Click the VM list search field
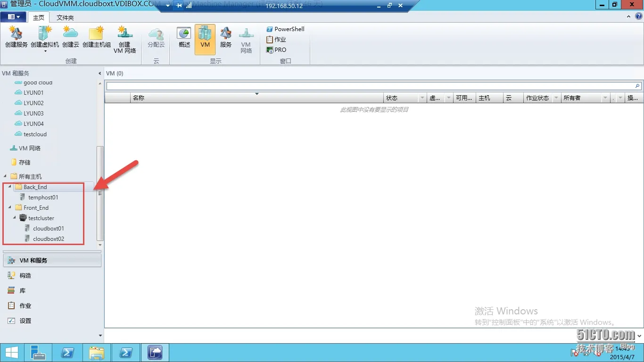This screenshot has height=362, width=644. coord(370,86)
